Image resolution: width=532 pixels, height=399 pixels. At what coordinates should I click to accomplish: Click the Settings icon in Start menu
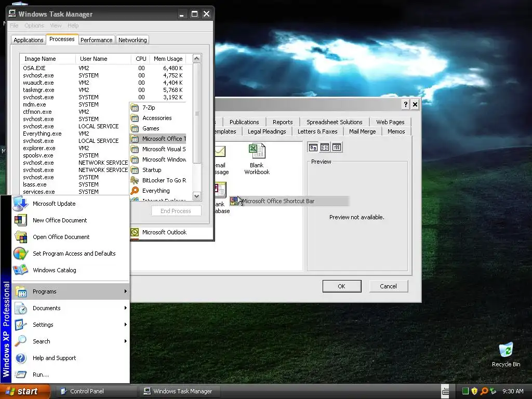coord(20,325)
